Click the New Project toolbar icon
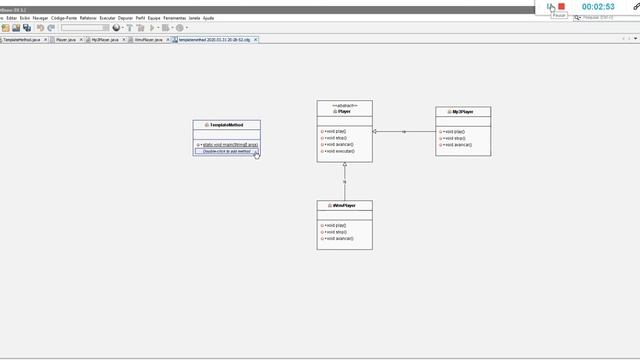This screenshot has width=640, height=360. coord(5,28)
